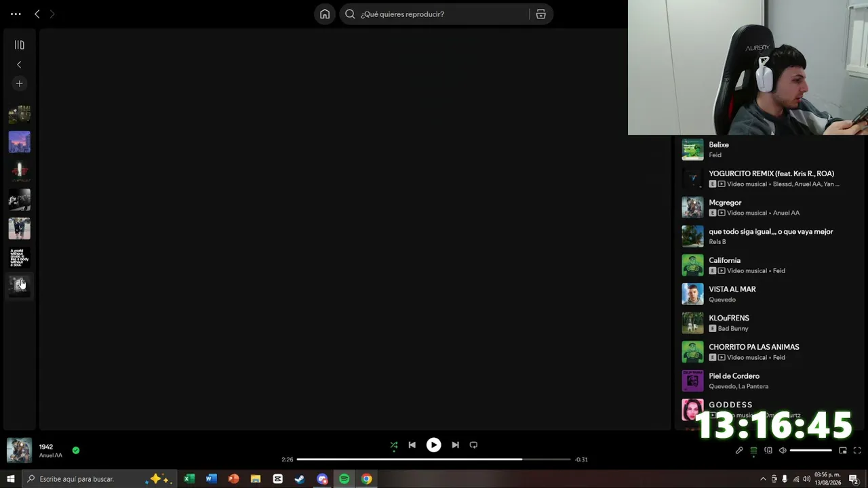Screen dimensions: 868x488
Task: Open the miniplayer
Action: [843, 451]
